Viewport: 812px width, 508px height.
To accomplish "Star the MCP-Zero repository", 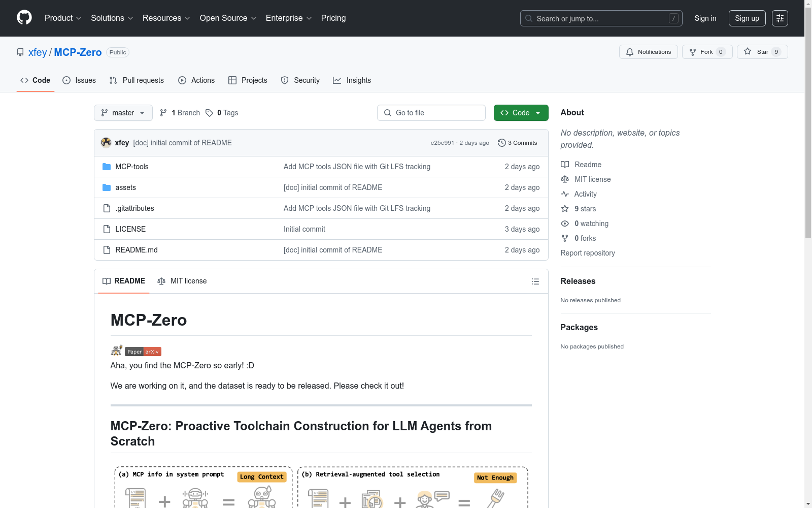I will (762, 52).
